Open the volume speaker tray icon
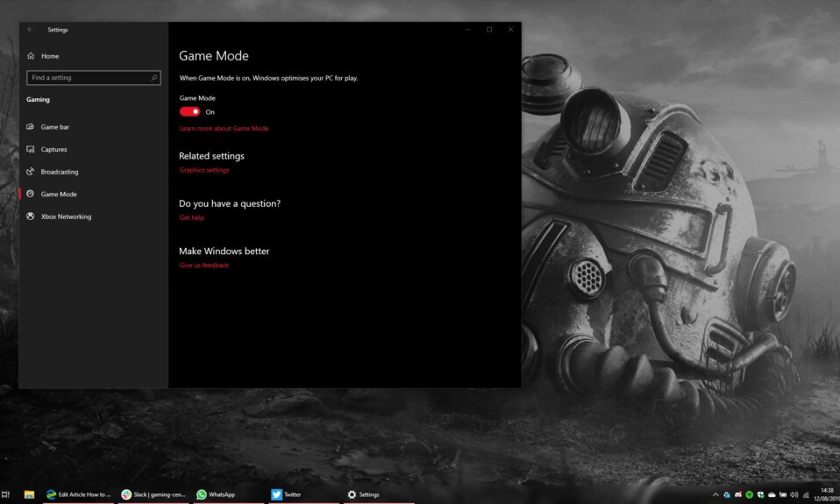This screenshot has height=504, width=840. [x=794, y=495]
